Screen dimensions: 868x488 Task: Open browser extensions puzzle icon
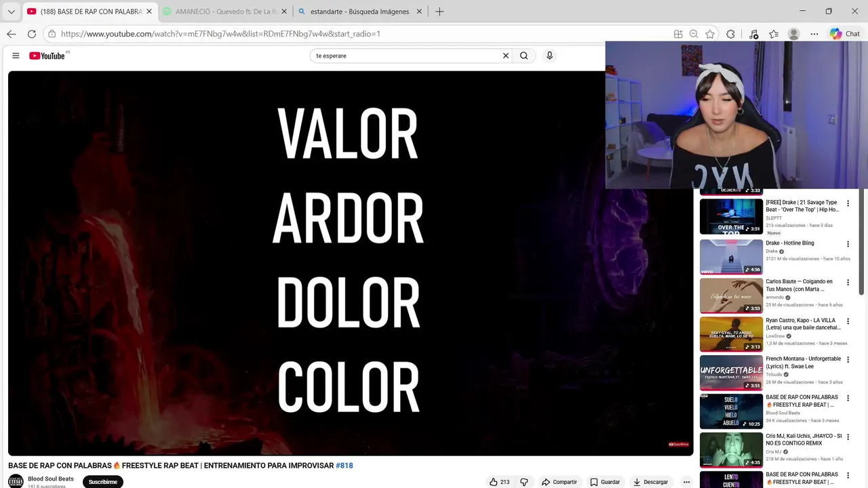click(730, 34)
